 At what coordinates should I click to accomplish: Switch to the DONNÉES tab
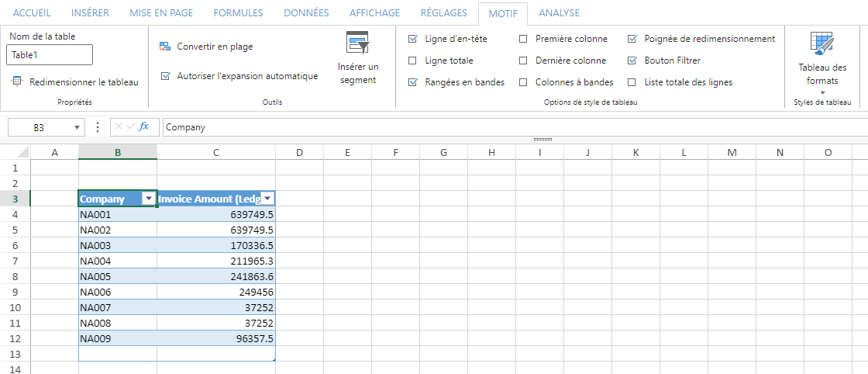coord(306,12)
